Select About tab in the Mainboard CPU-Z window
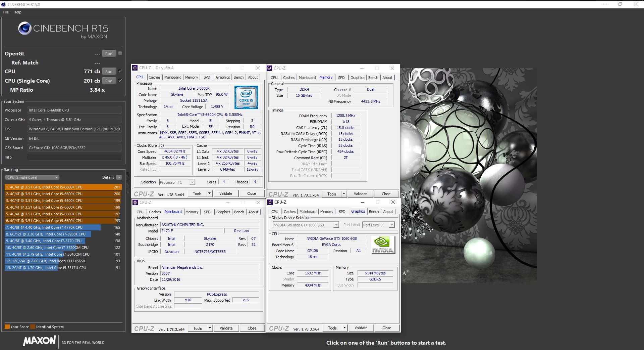Screen dimensions: 644x350 pos(253,212)
